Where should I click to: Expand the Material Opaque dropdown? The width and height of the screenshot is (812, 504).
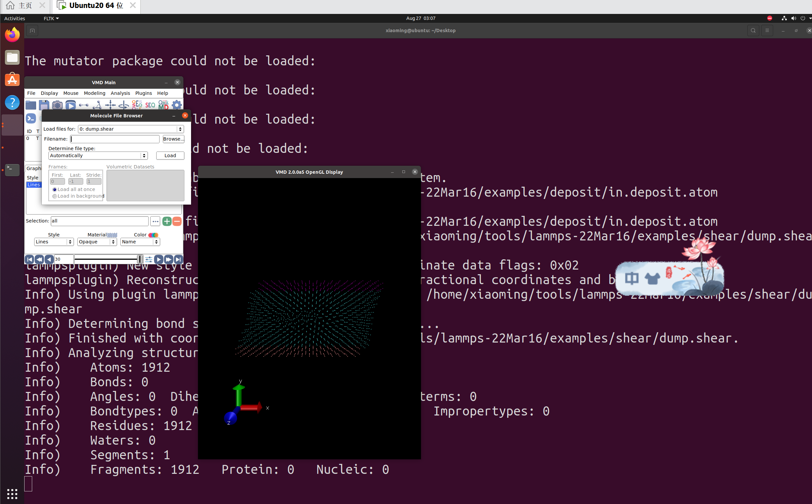(97, 242)
